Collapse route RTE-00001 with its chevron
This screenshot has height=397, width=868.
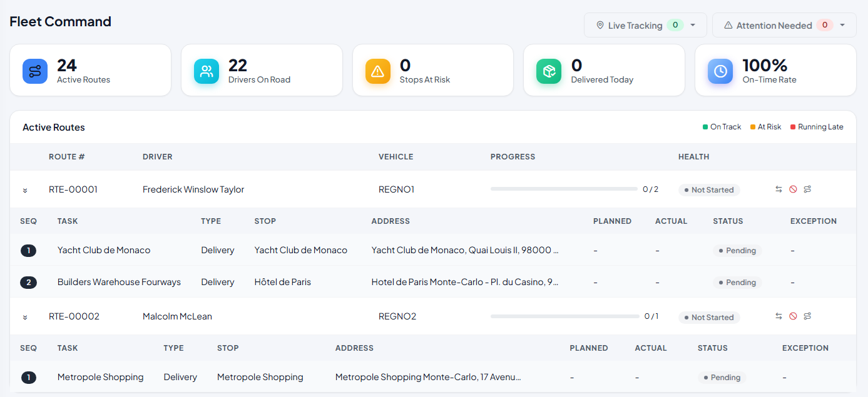click(x=25, y=190)
